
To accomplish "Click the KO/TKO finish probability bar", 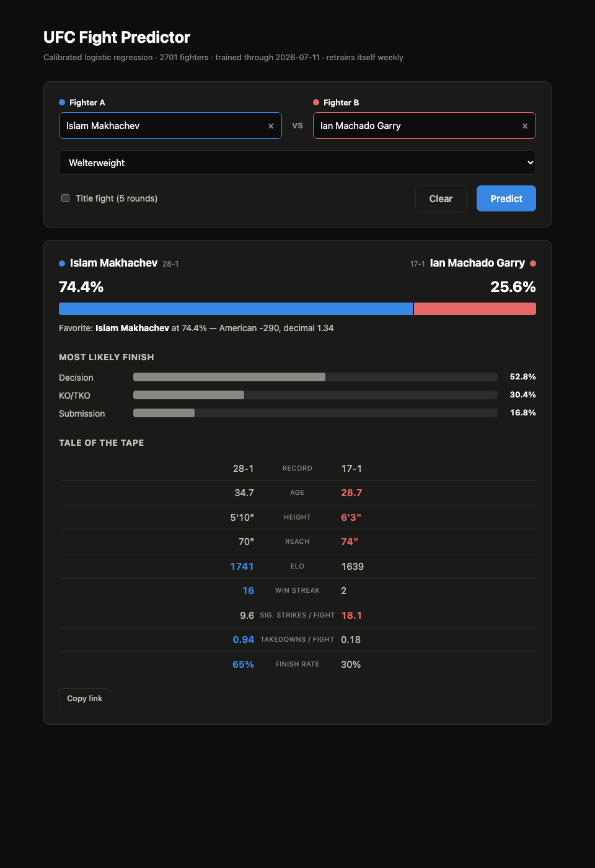I will click(x=315, y=395).
